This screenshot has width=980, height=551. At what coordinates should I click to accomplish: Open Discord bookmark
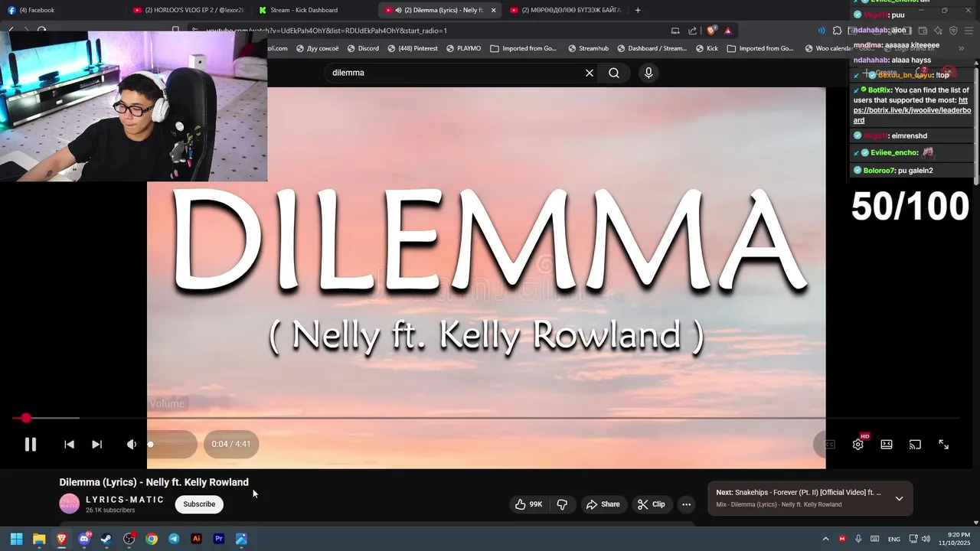(363, 48)
